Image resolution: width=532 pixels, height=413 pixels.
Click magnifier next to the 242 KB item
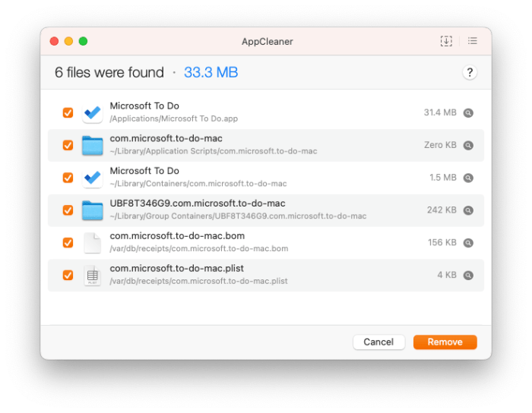click(469, 210)
